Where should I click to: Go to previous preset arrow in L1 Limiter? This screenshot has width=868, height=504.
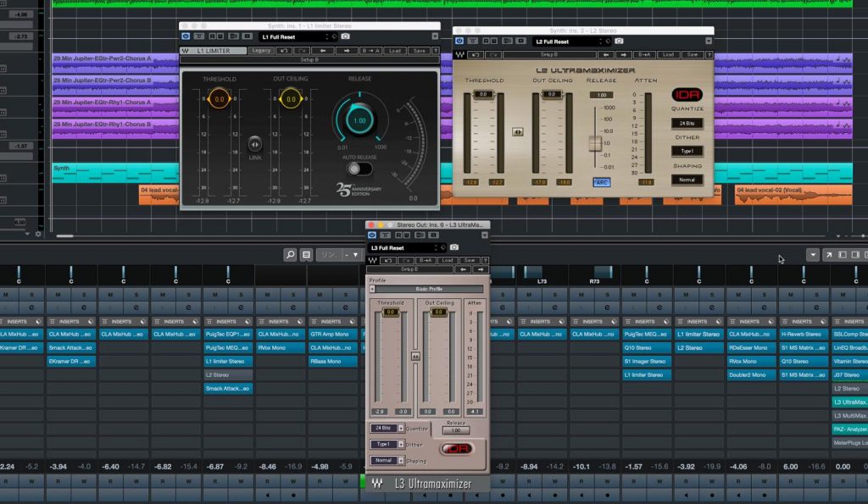(323, 51)
